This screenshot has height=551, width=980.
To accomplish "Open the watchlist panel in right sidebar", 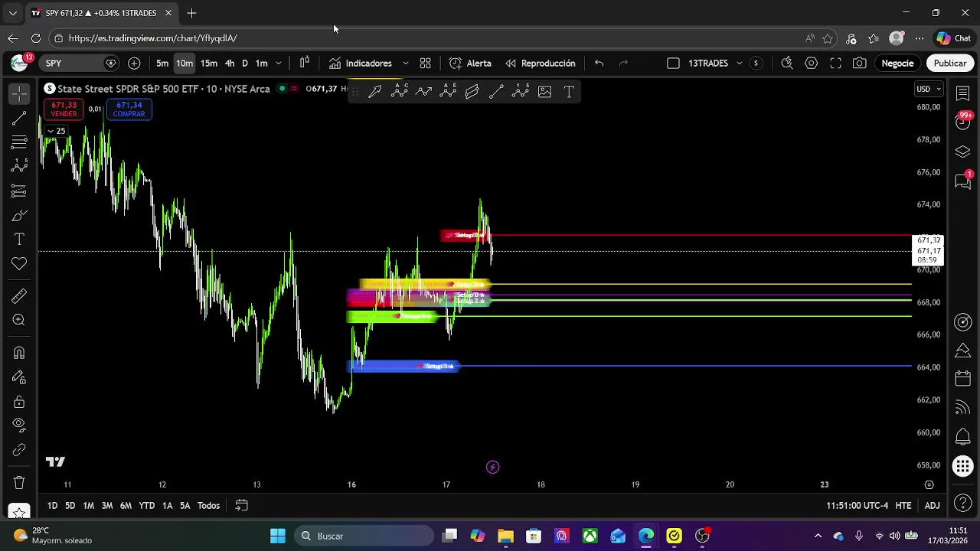I will click(x=963, y=93).
